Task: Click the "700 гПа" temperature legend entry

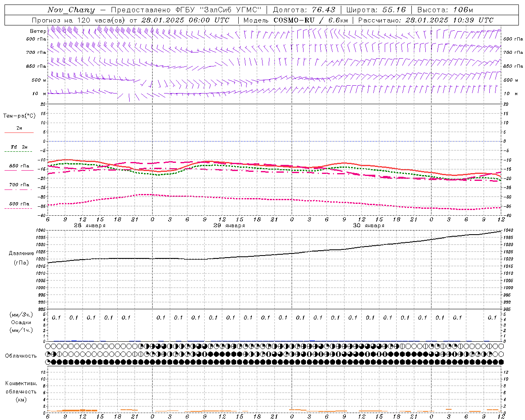Action: [x=19, y=185]
